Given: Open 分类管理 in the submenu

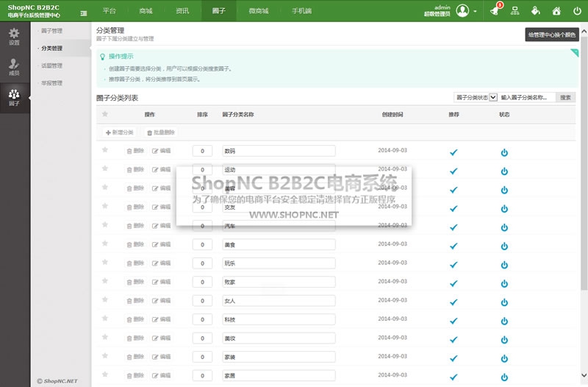Looking at the screenshot, I should [51, 48].
